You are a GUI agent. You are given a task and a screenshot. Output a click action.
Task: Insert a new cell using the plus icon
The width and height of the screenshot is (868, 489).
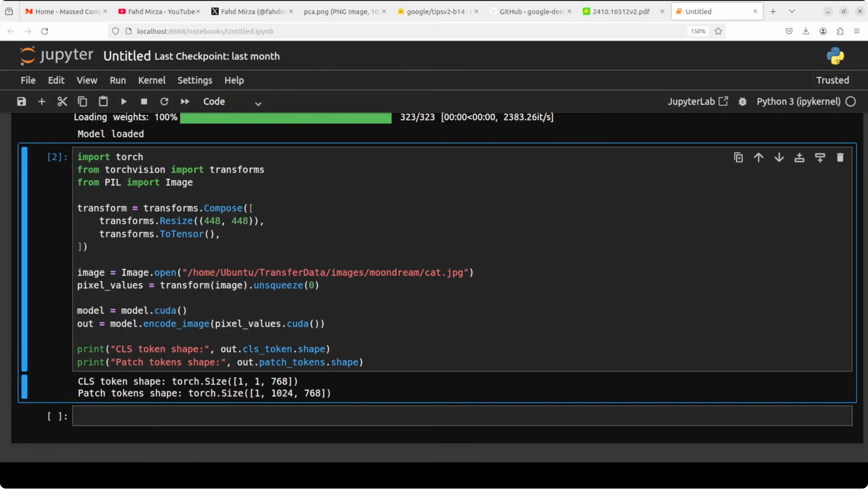[x=42, y=101]
